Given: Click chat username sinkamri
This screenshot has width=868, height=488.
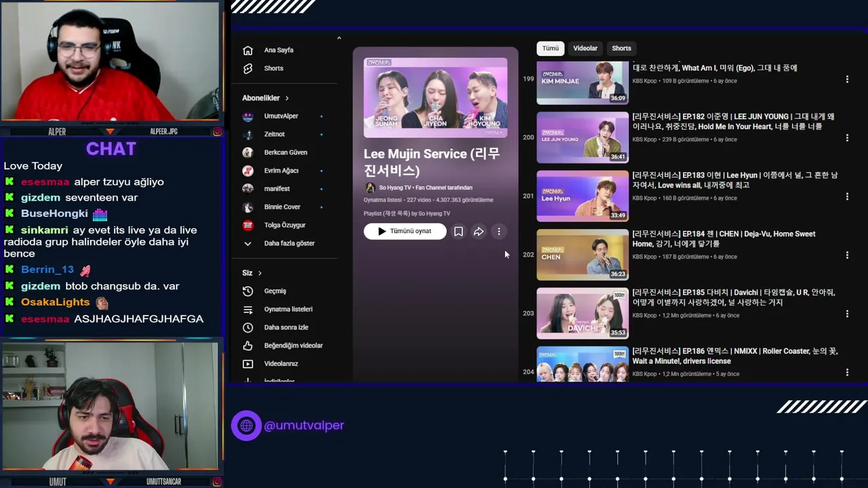Looking at the screenshot, I should tap(44, 230).
